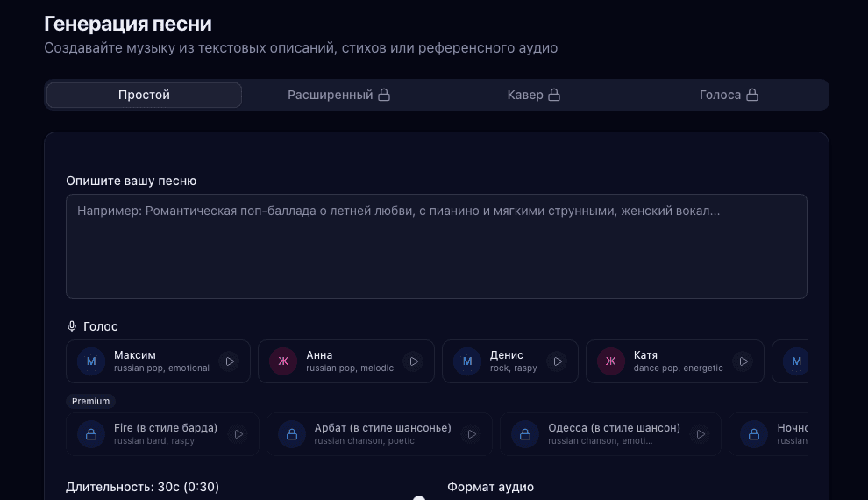Screen dimensions: 868x500
Task: Switch to the Простой tab
Action: pos(144,95)
